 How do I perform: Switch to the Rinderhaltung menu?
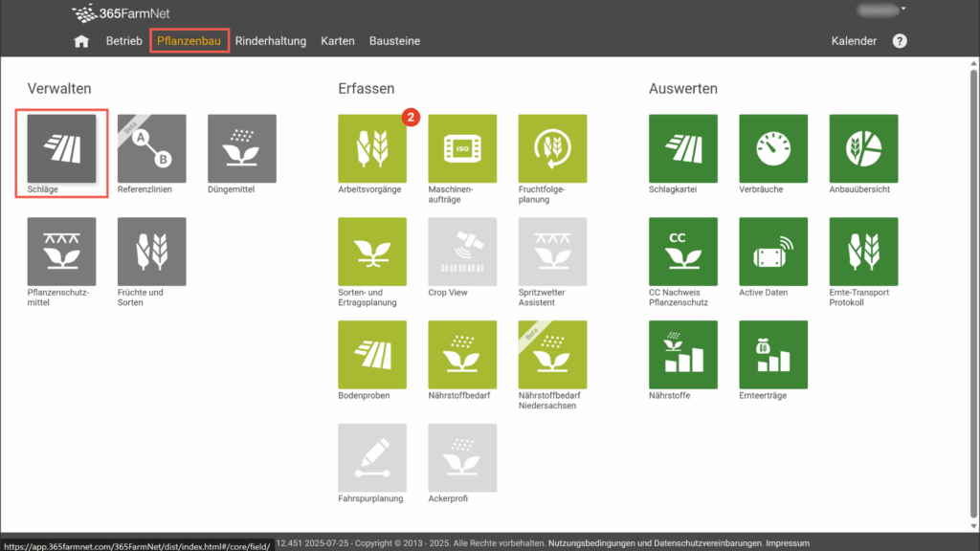click(x=271, y=41)
